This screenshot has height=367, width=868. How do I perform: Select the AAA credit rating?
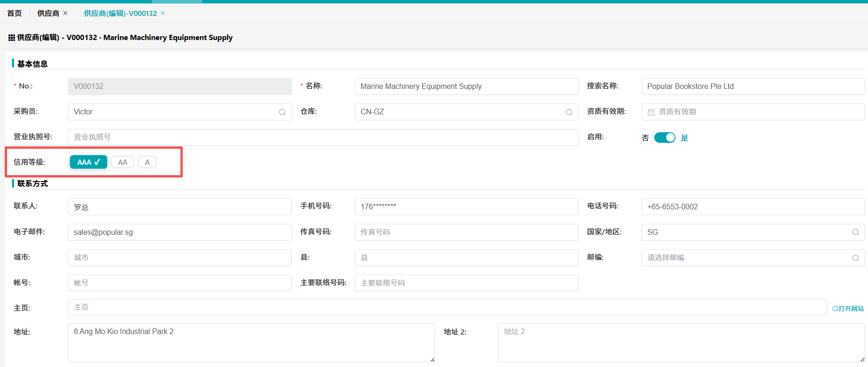pos(88,162)
